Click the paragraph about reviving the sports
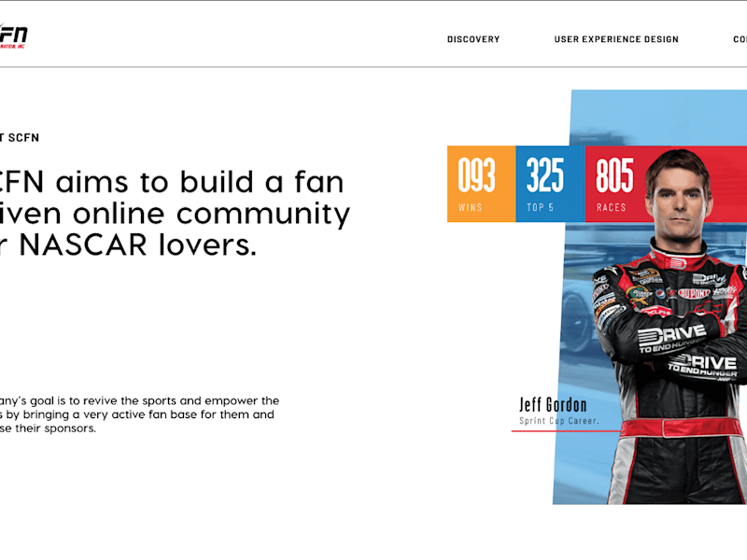Image resolution: width=747 pixels, height=560 pixels. click(x=139, y=414)
